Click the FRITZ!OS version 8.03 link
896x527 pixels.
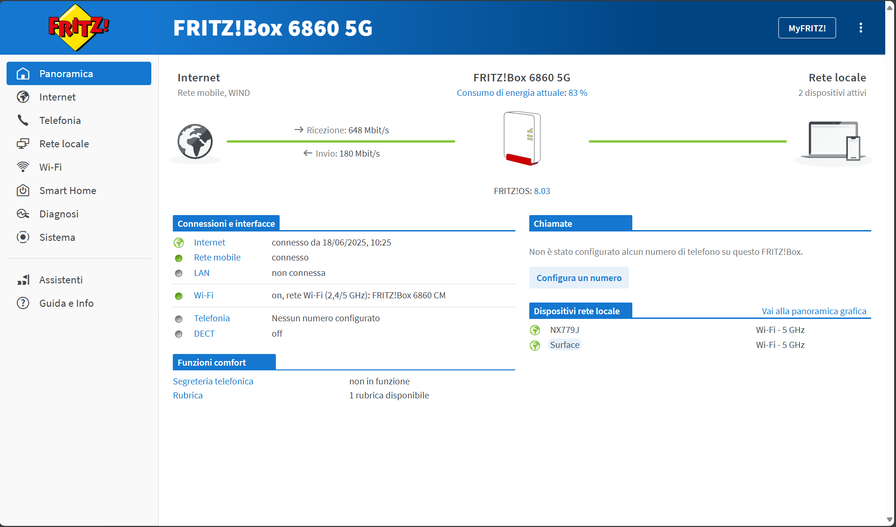tap(542, 191)
